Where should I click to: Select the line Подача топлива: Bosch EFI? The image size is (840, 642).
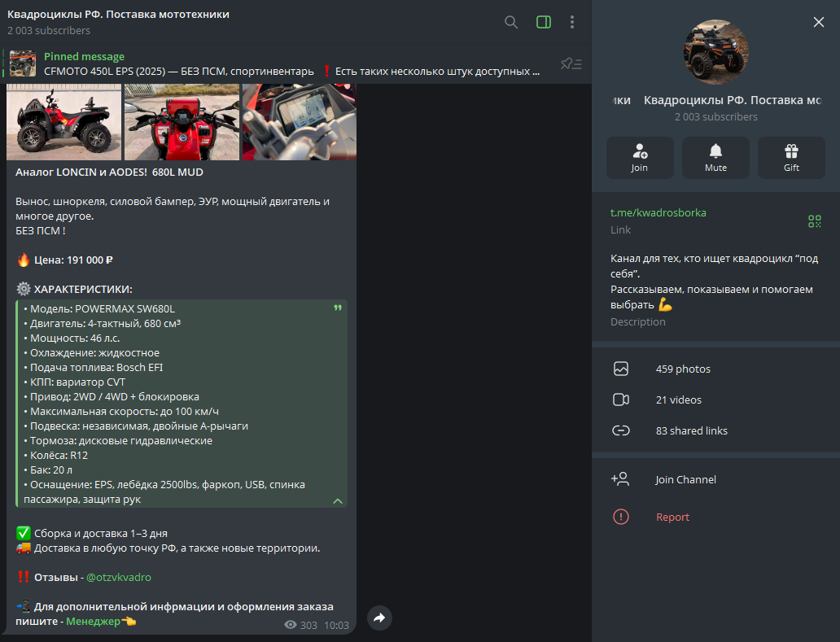94,367
